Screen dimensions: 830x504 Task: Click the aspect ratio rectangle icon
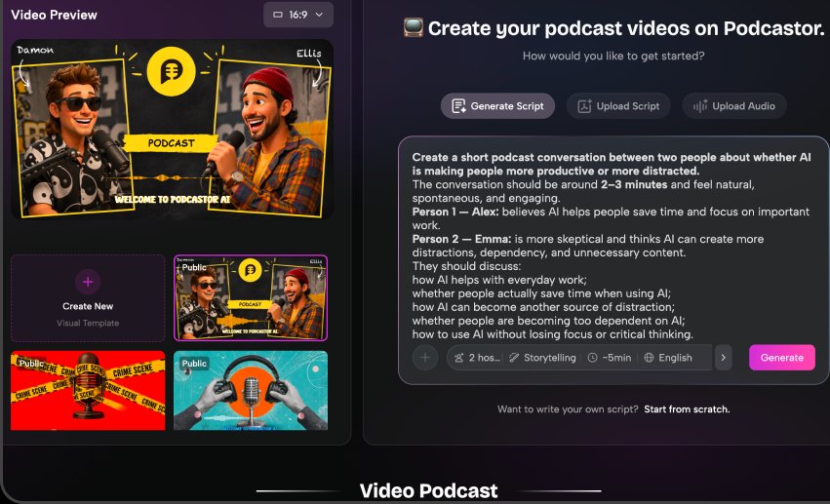(x=278, y=15)
